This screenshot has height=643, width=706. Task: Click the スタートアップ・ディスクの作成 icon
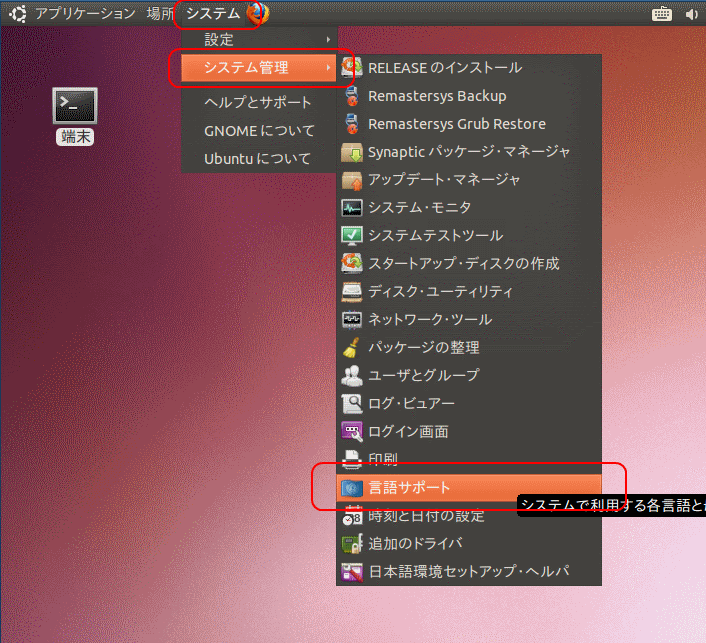(x=352, y=263)
